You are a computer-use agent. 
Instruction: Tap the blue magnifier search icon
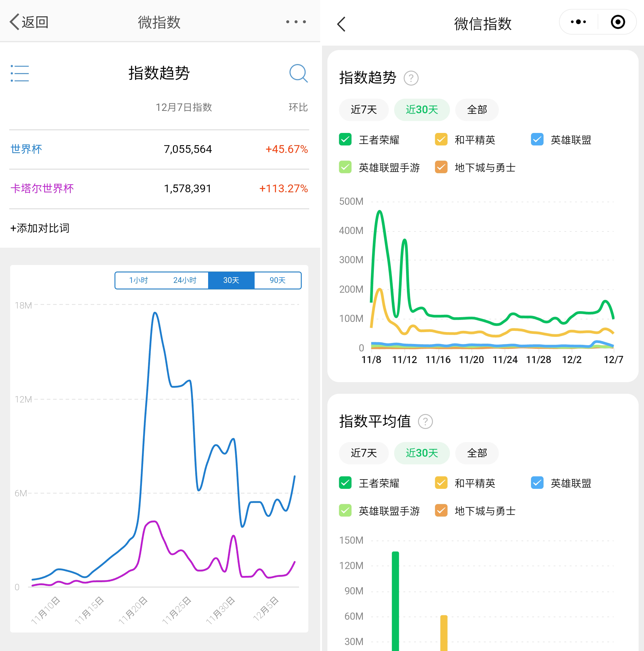298,73
